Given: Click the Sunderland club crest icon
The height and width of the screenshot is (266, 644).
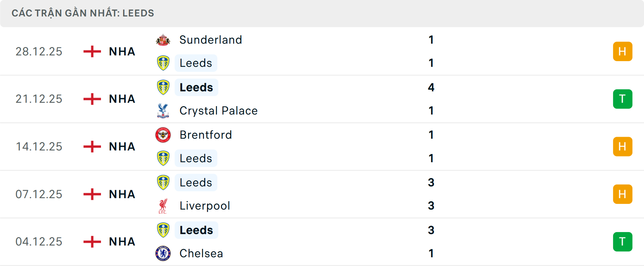Looking at the screenshot, I should [163, 40].
